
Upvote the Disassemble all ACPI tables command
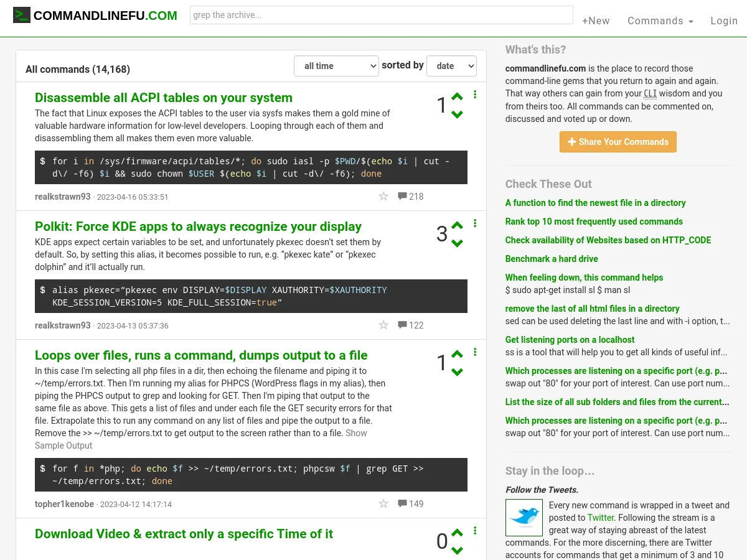point(457,96)
